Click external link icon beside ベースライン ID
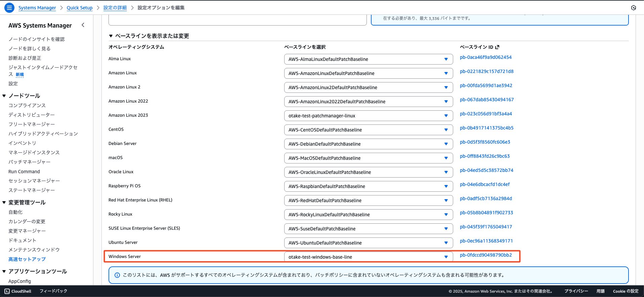This screenshot has height=297, width=644. 497,47
